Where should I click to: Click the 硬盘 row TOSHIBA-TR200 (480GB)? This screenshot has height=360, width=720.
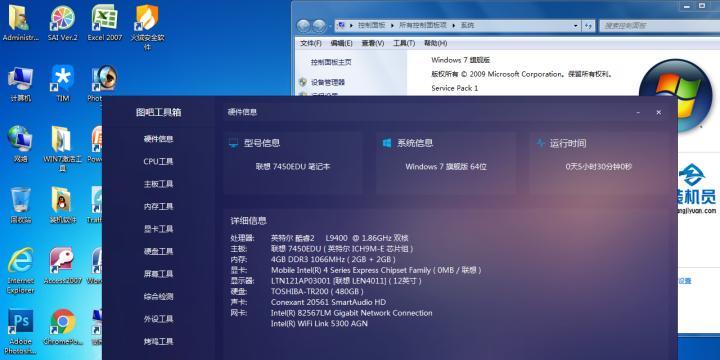[297, 292]
